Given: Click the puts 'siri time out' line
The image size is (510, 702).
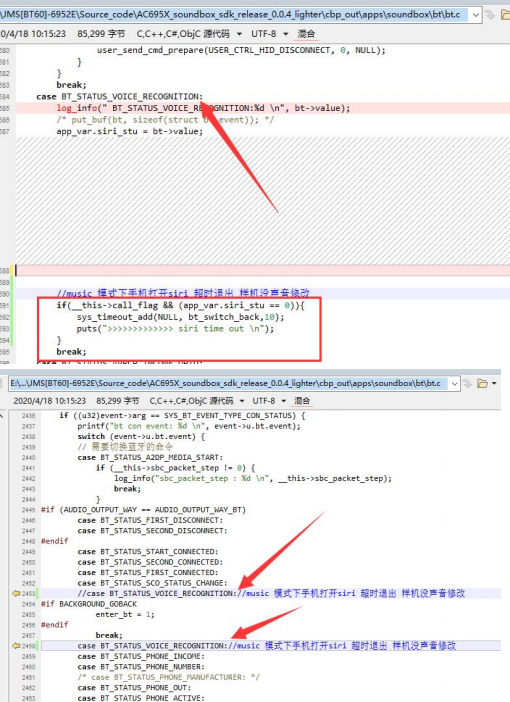Looking at the screenshot, I should 175,329.
